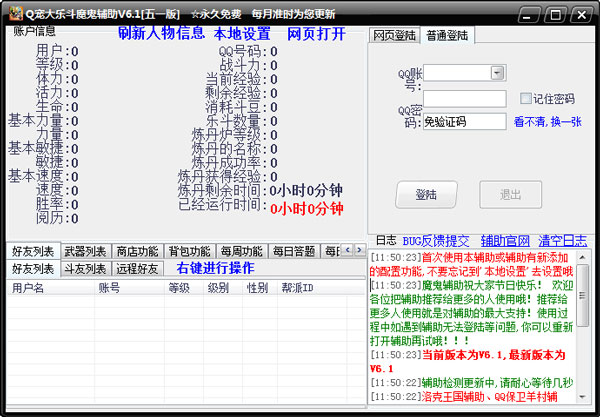Viewport: 600px width, 417px height.
Task: Open 辅助官网 link
Action: pos(505,241)
